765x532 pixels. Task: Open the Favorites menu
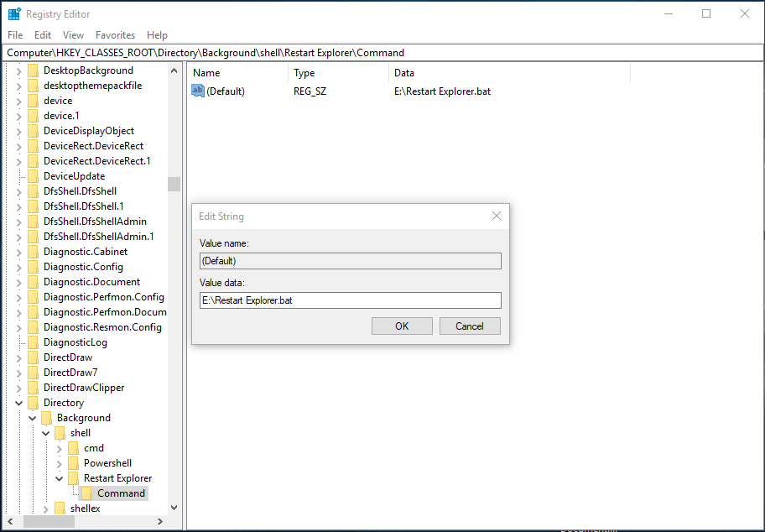coord(115,35)
